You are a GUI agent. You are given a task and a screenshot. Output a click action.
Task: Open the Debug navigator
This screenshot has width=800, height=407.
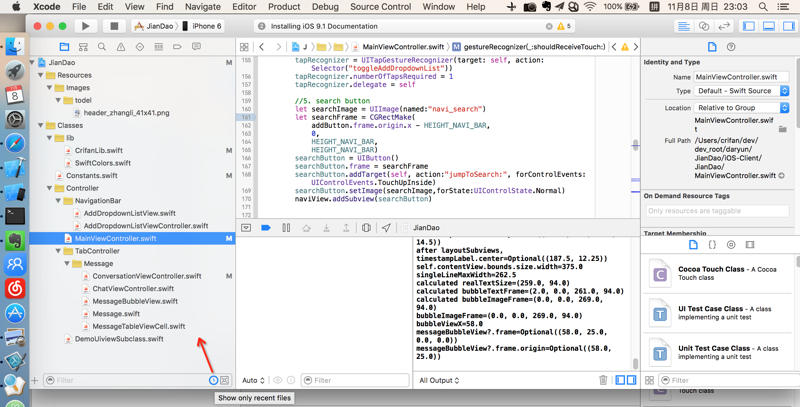coord(159,47)
